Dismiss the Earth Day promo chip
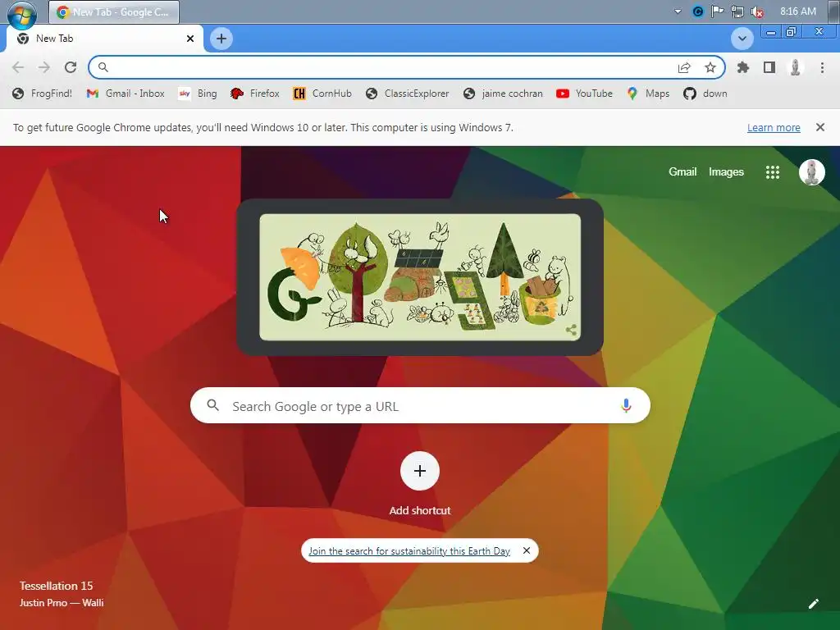Screen dimensions: 840x630 coord(527,550)
